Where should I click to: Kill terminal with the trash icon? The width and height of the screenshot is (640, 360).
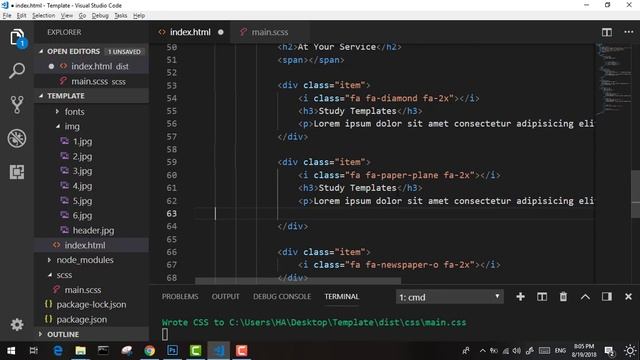pos(563,297)
